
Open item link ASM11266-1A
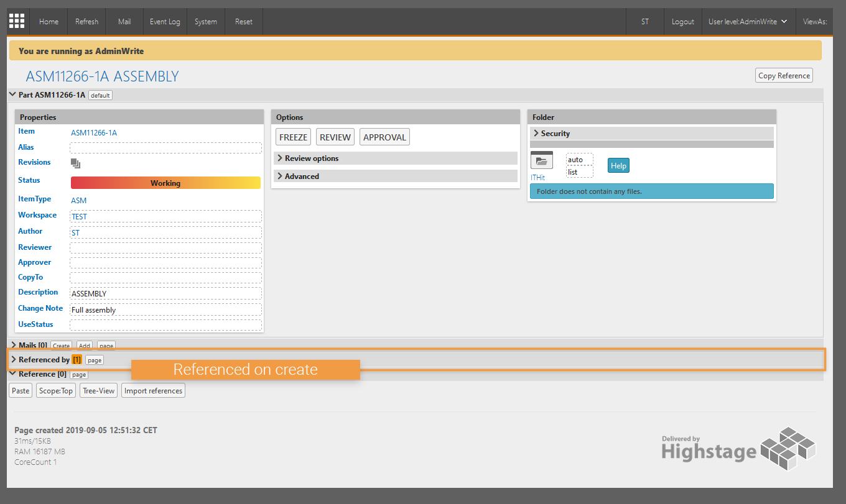coord(94,132)
